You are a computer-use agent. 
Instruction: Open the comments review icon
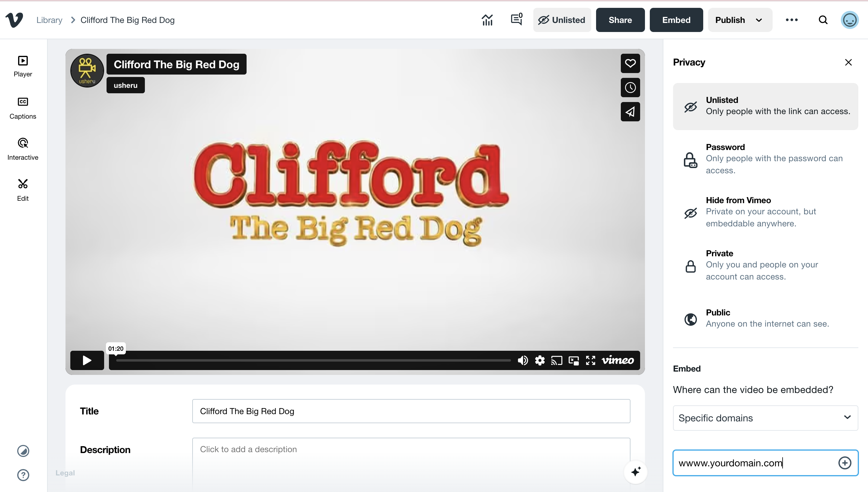click(x=517, y=20)
